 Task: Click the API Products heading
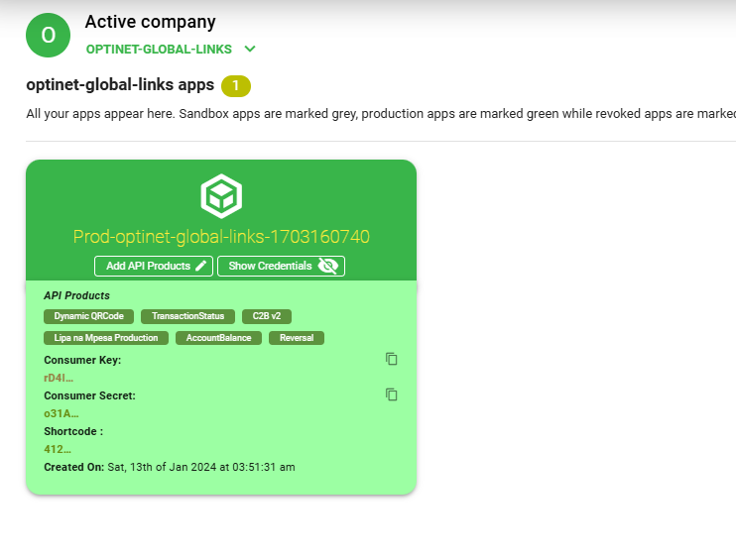77,295
